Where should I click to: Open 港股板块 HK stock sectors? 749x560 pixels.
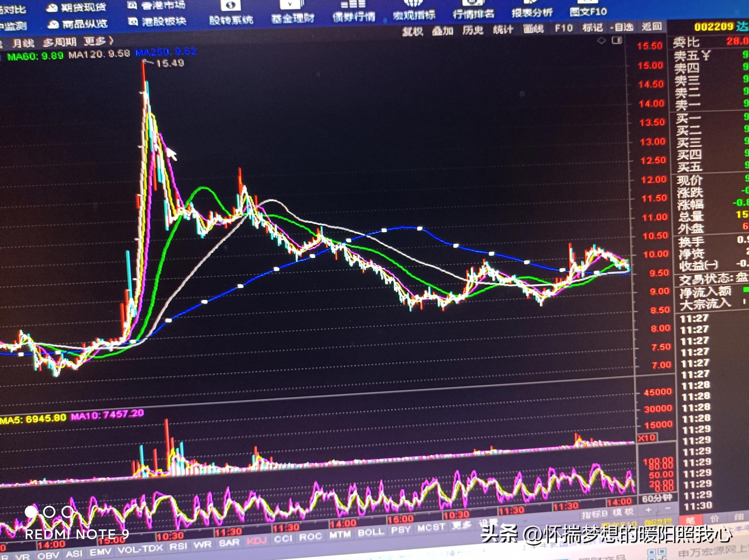point(157,22)
